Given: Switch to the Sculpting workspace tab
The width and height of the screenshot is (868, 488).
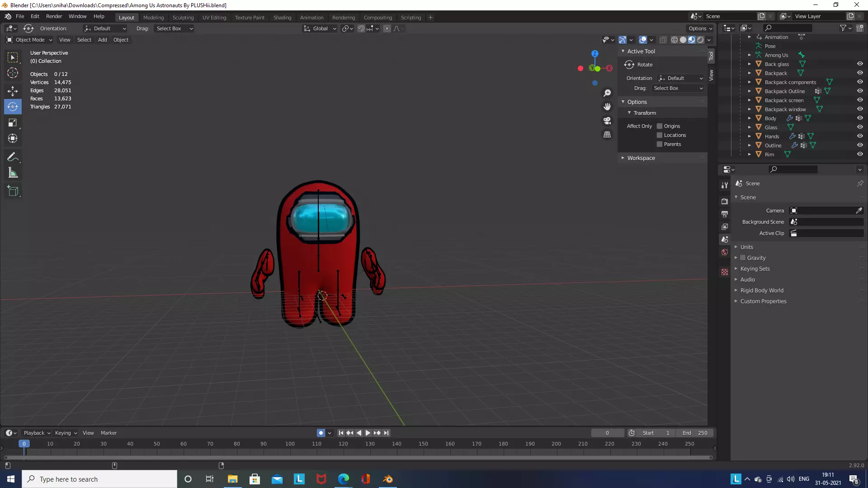Looking at the screenshot, I should 183,18.
